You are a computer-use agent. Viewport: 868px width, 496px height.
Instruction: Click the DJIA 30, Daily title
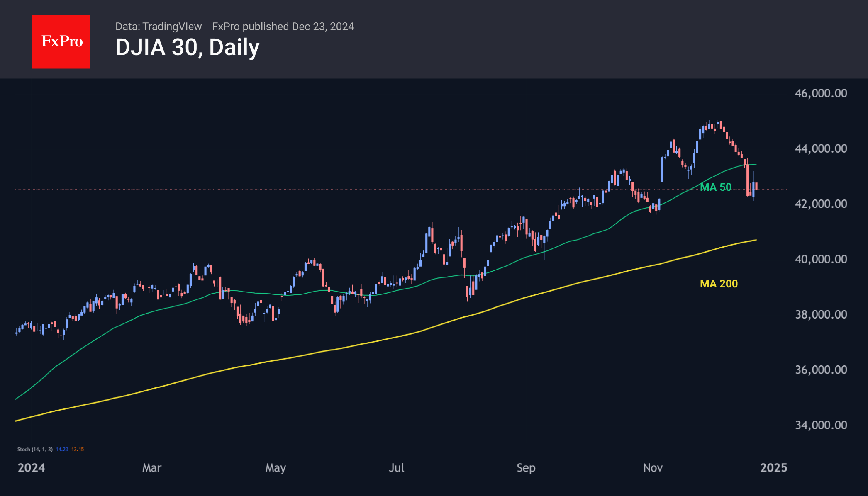coord(187,47)
